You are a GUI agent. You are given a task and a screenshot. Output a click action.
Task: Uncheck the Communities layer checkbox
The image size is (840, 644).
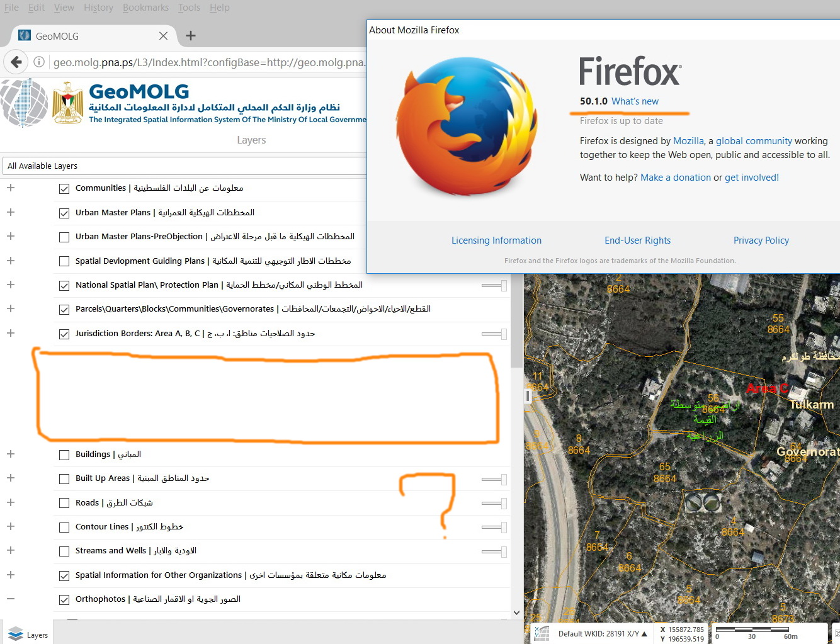64,188
